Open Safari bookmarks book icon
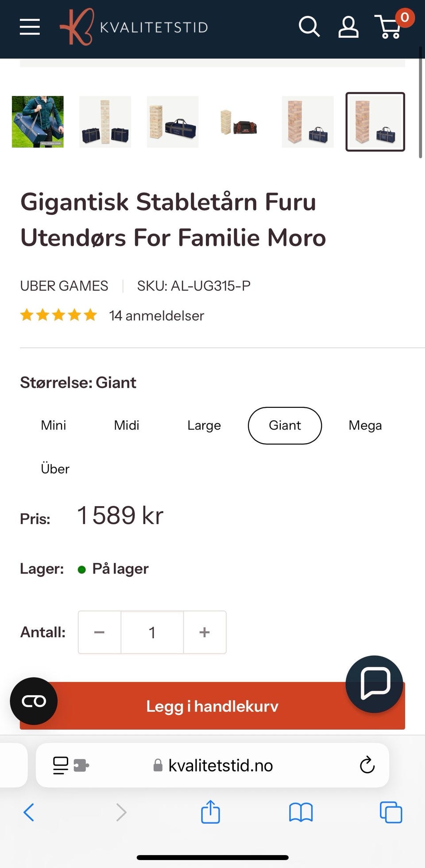The height and width of the screenshot is (868, 425). pos(301,812)
